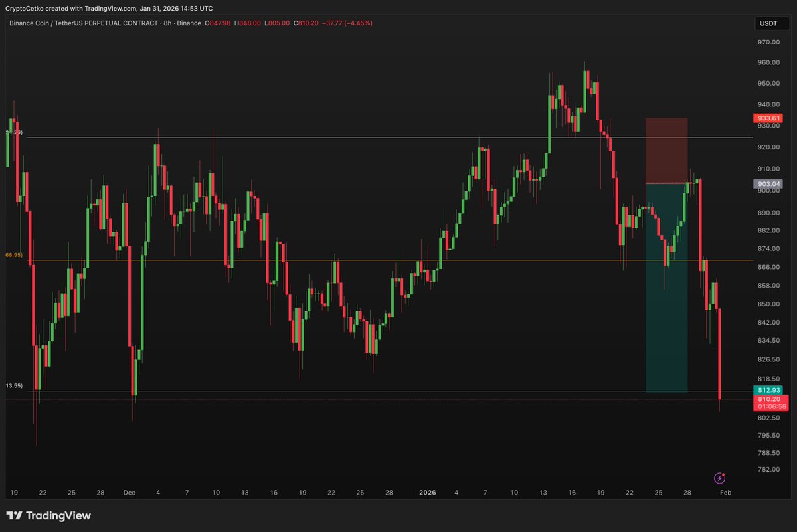
Task: Click the change value −37.77 (−4.45%)
Action: 347,23
